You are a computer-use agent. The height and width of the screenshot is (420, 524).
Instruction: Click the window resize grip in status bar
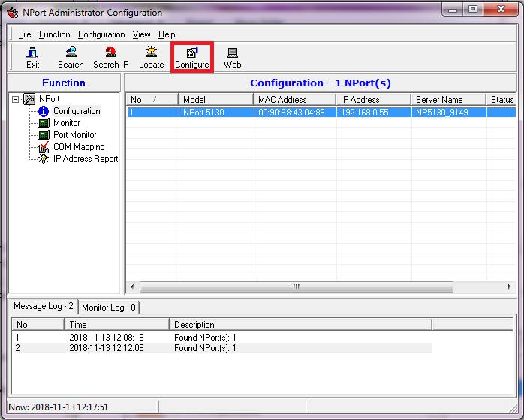pyautogui.click(x=513, y=408)
